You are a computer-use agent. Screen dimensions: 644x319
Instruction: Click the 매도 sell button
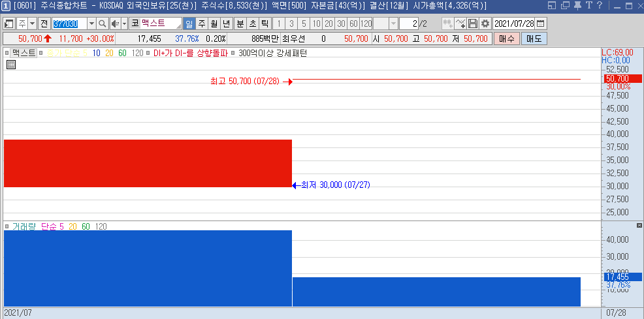pyautogui.click(x=534, y=39)
